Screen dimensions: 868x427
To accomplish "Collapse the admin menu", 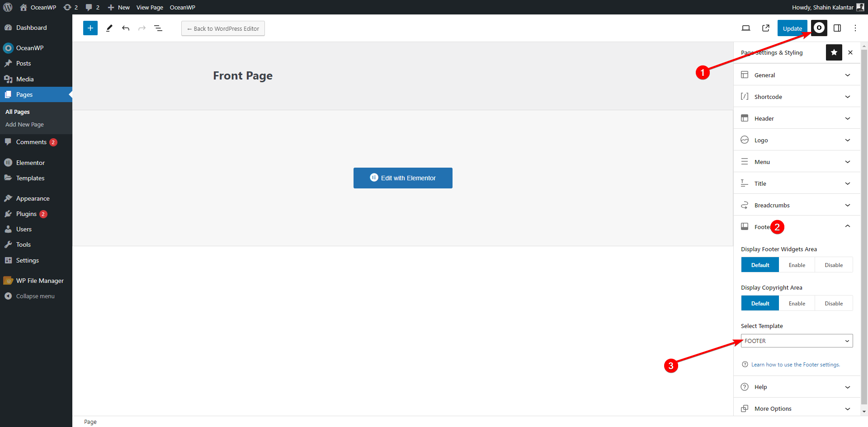I will tap(35, 296).
